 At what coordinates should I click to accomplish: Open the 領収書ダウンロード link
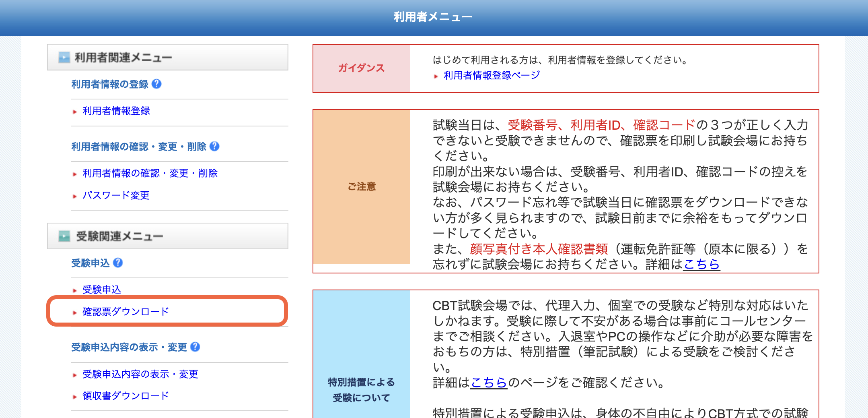pos(125,396)
